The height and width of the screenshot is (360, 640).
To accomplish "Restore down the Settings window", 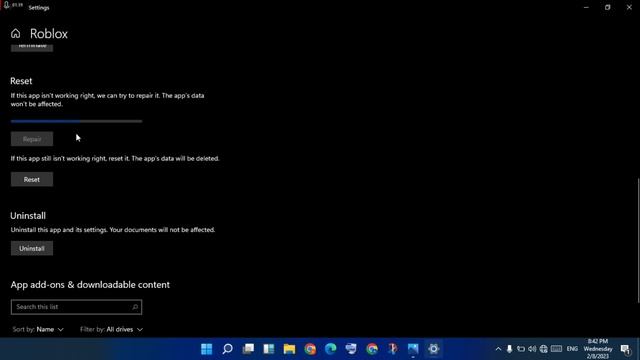I will tap(607, 7).
